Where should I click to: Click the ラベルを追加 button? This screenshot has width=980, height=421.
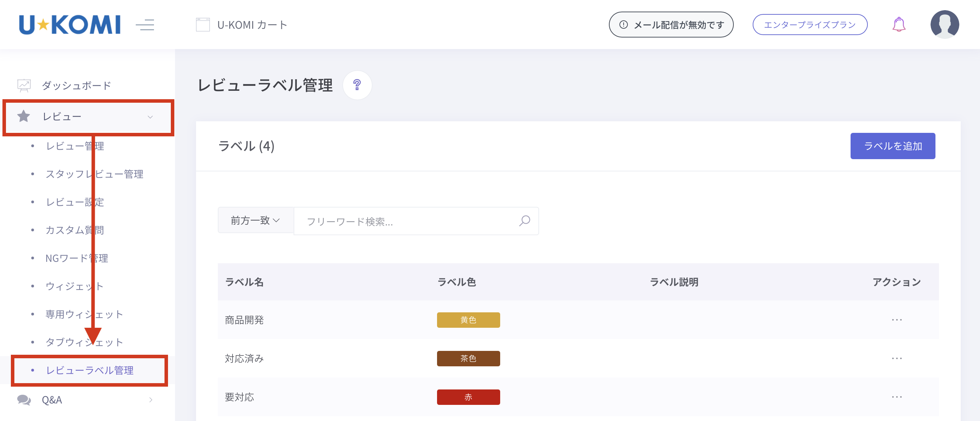point(893,146)
